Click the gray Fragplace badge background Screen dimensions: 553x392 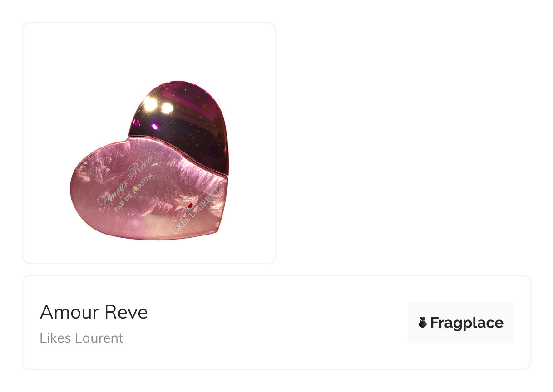(x=460, y=323)
